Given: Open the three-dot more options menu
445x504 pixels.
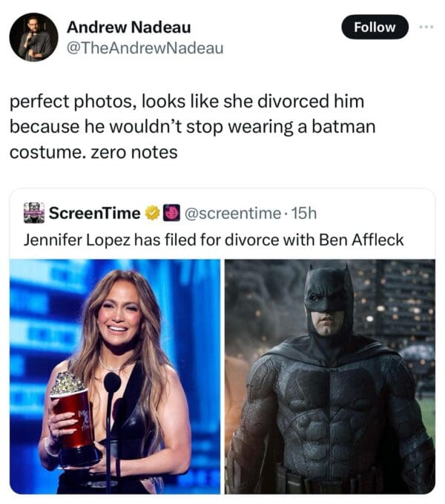Looking at the screenshot, I should coord(425,27).
